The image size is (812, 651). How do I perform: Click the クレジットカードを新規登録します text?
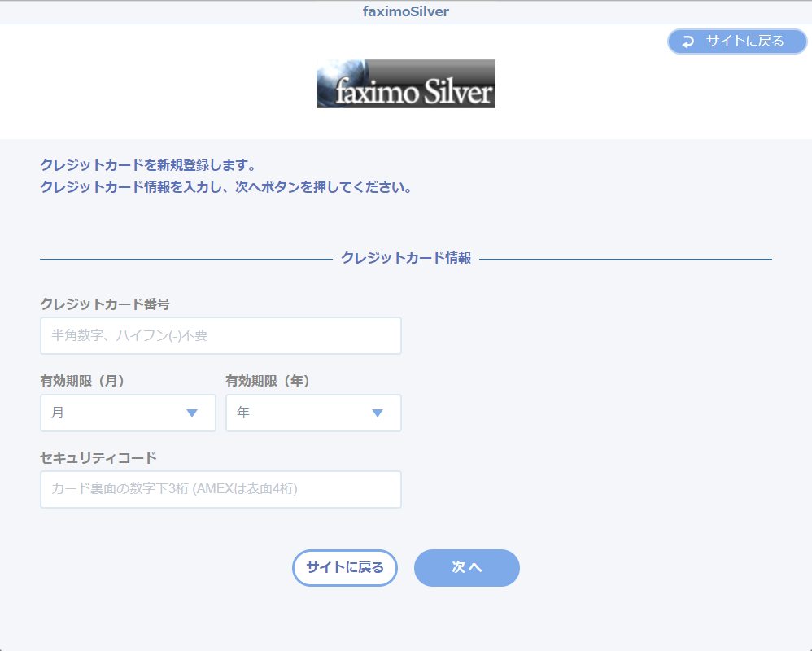tap(148, 165)
